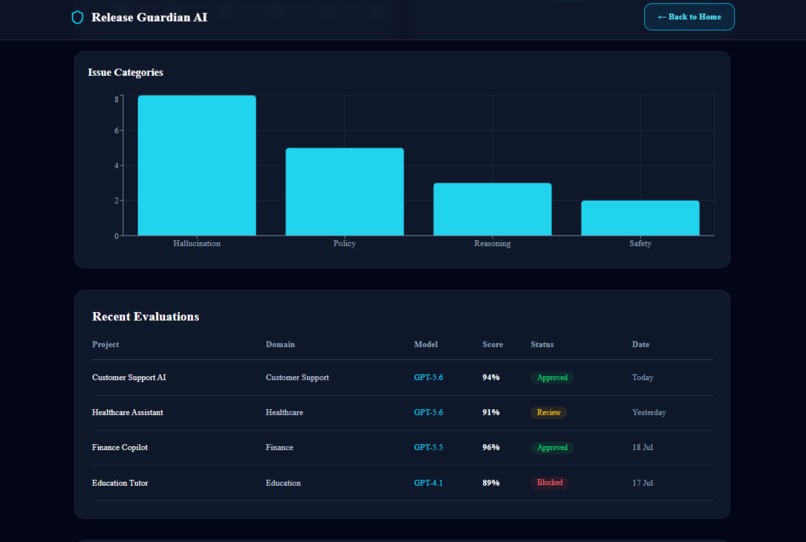Click the 17 Jul date cell
806x542 pixels.
643,483
